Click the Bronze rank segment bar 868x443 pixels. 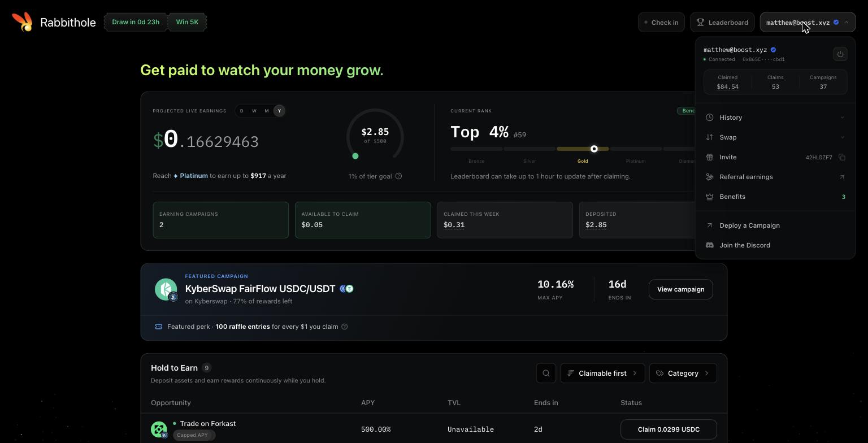[476, 149]
